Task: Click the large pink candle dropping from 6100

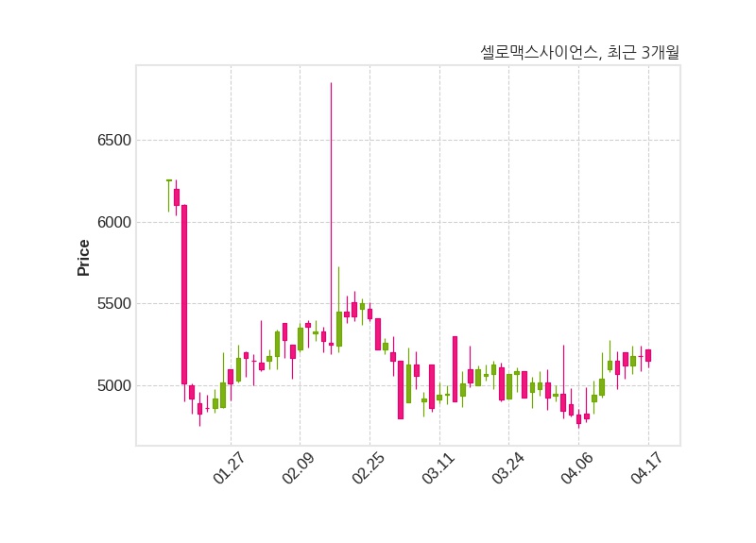Action: click(184, 294)
